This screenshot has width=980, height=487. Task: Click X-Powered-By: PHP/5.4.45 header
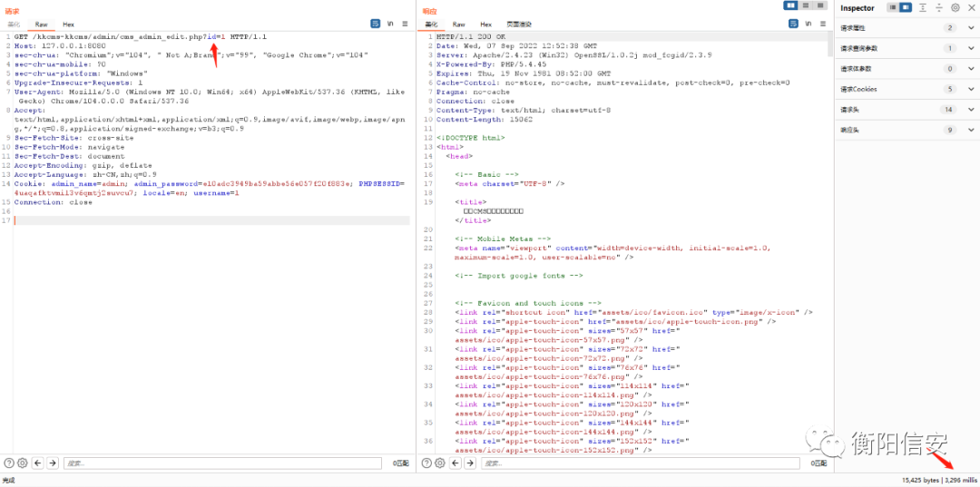(x=484, y=64)
